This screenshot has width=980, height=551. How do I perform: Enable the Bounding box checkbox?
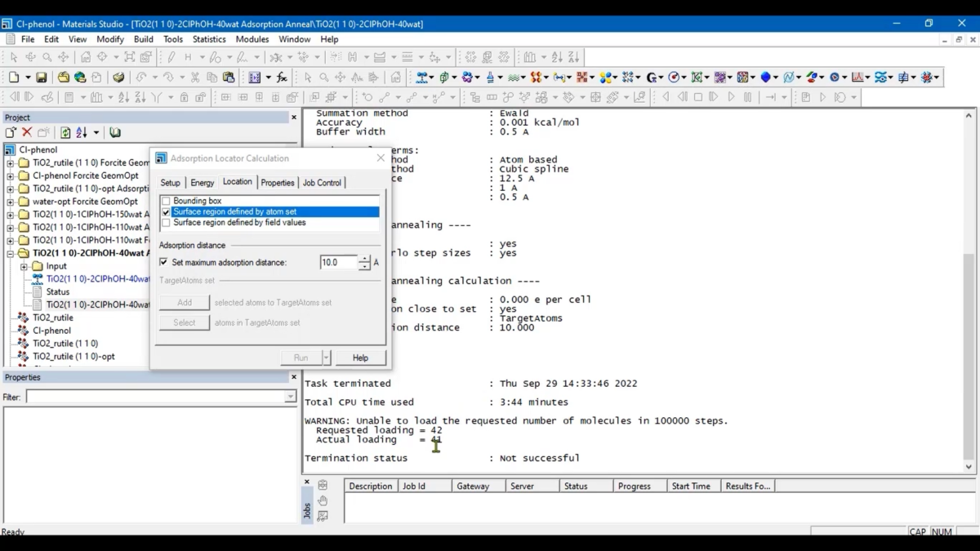(x=167, y=201)
